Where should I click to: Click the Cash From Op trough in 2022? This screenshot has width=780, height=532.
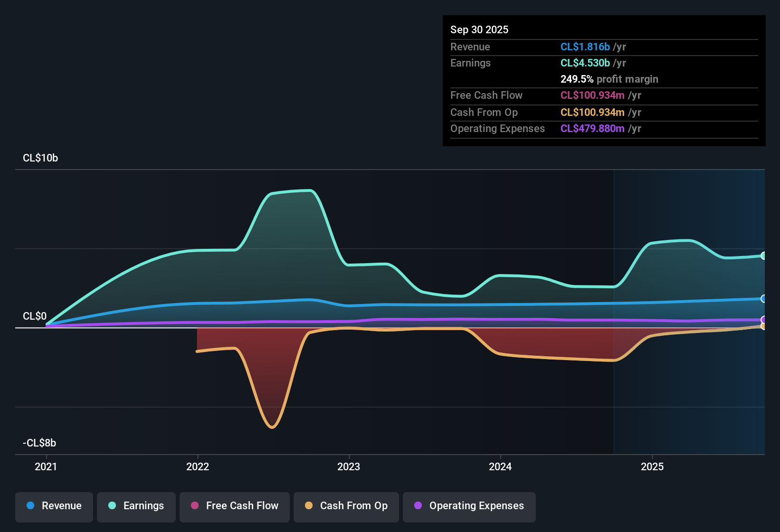(272, 427)
